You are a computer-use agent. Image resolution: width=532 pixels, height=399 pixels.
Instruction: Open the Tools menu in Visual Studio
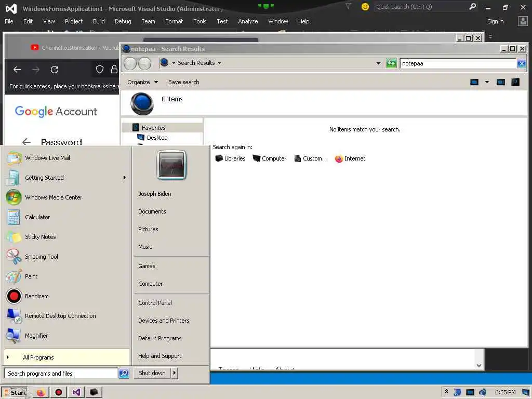(x=200, y=21)
